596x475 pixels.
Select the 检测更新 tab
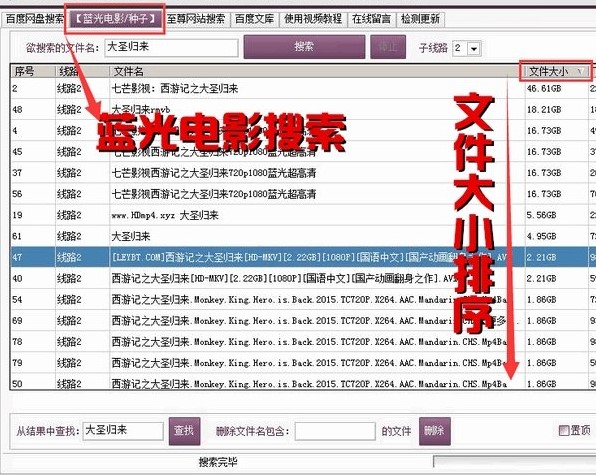(x=420, y=19)
